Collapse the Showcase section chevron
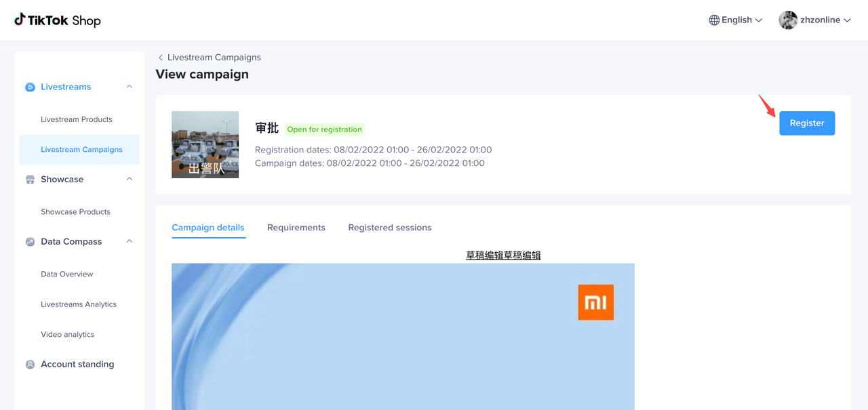Screen dimensions: 868x410 pos(130,179)
